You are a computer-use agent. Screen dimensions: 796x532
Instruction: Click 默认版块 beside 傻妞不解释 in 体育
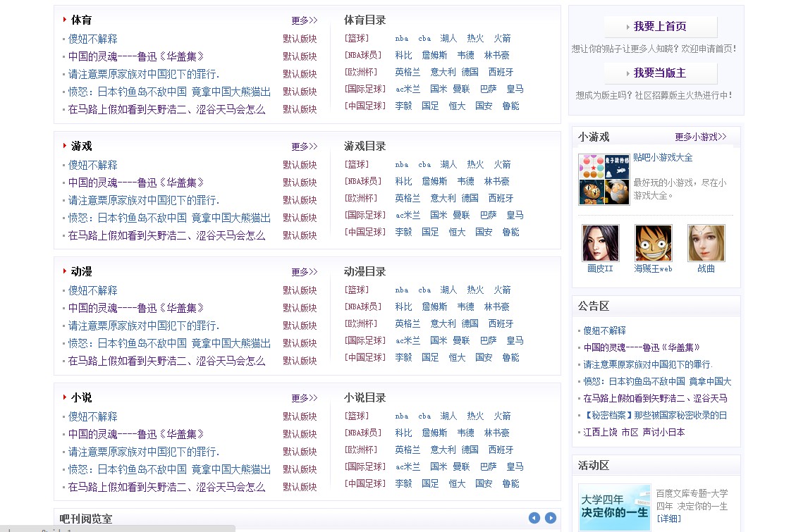(300, 39)
